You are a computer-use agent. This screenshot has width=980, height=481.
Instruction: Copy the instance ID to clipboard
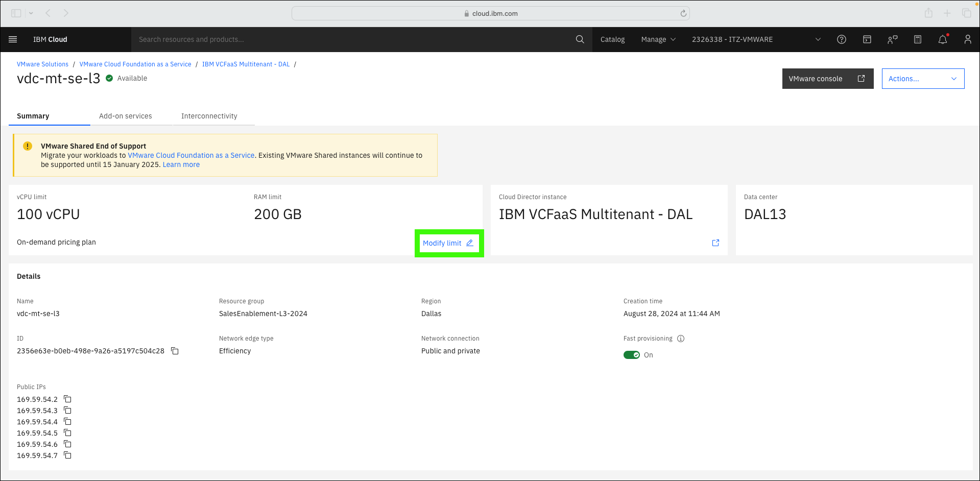[175, 351]
